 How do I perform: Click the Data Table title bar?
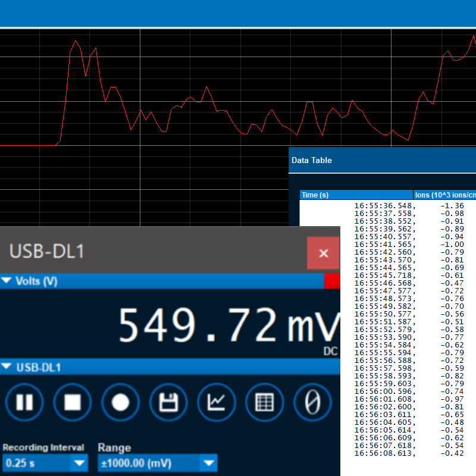[382, 160]
